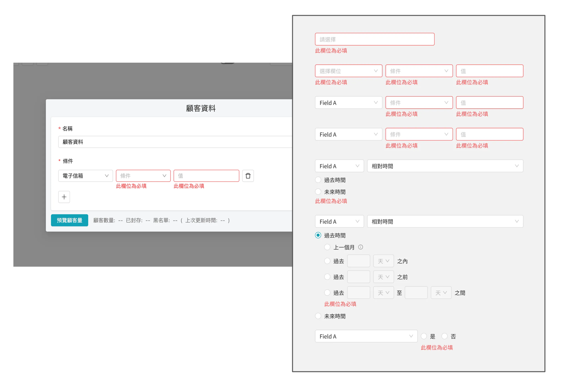562x392 pixels.
Task: Open the 天 unit dropdown in the 之內 row
Action: point(383,261)
